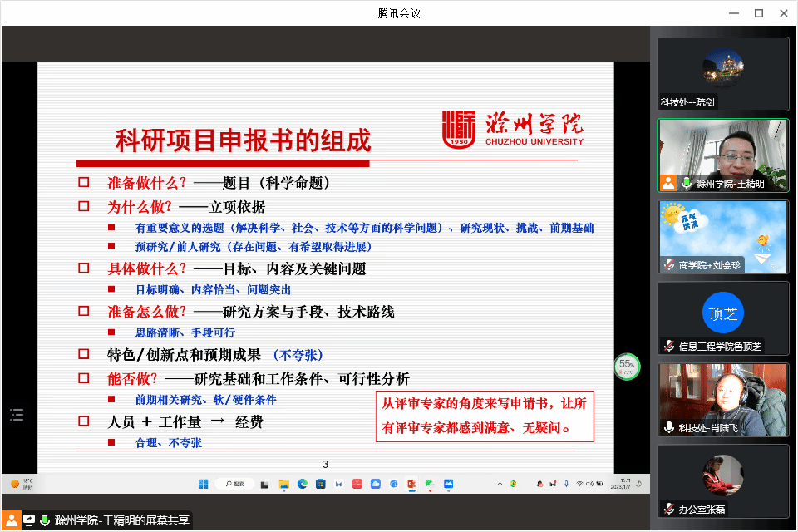This screenshot has width=798, height=532.
Task: Click the microphone icon beside 科技处-肖陆飞
Action: (x=668, y=427)
